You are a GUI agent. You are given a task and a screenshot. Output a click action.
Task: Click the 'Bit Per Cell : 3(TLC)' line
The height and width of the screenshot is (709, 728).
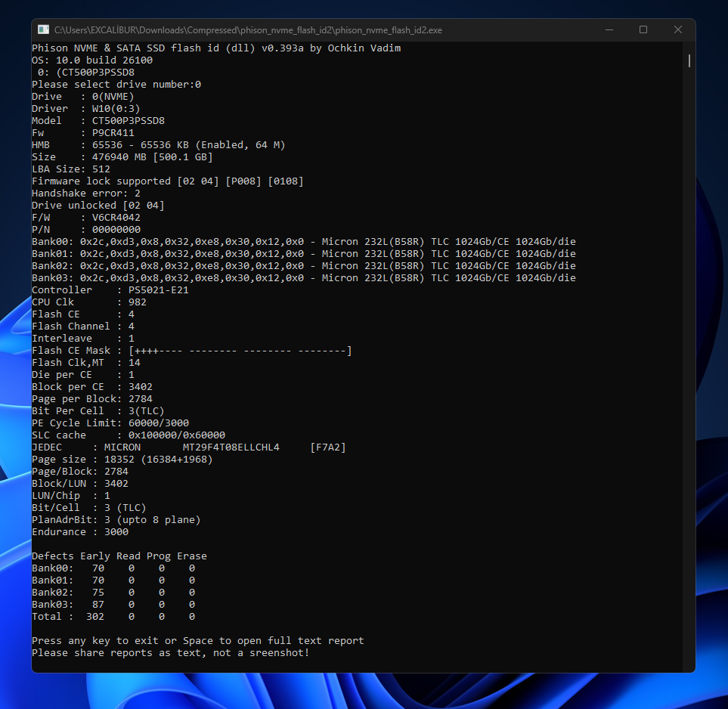98,410
